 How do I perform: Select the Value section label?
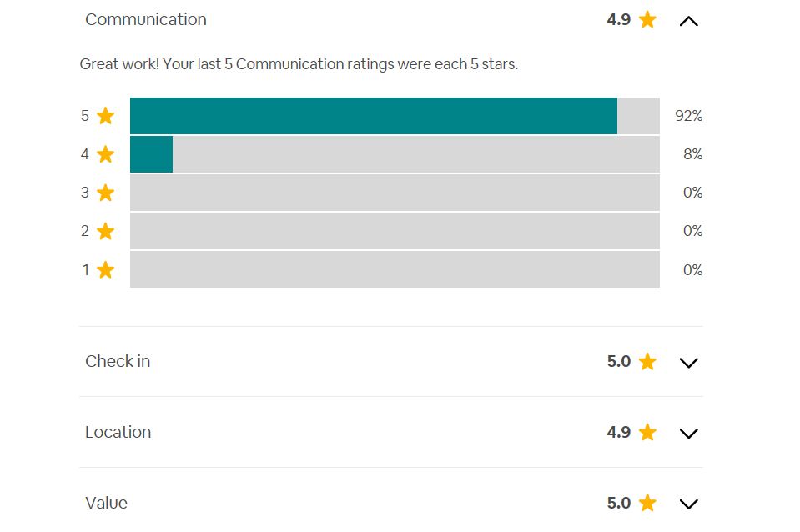106,504
